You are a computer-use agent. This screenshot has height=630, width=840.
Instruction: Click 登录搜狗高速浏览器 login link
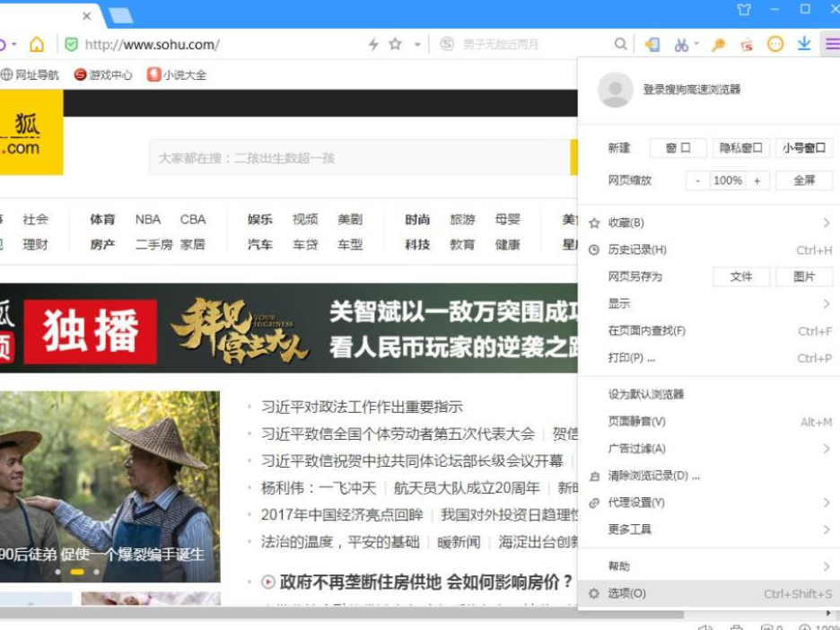[x=692, y=90]
